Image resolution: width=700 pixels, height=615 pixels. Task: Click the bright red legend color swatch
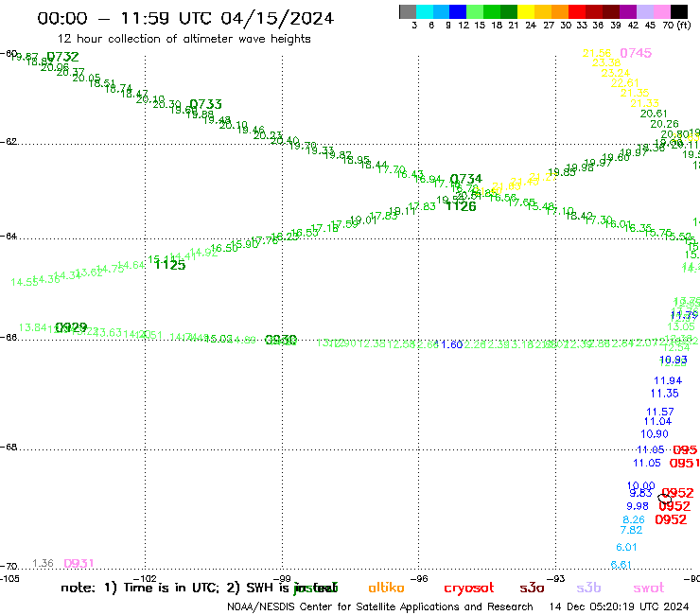pyautogui.click(x=577, y=11)
